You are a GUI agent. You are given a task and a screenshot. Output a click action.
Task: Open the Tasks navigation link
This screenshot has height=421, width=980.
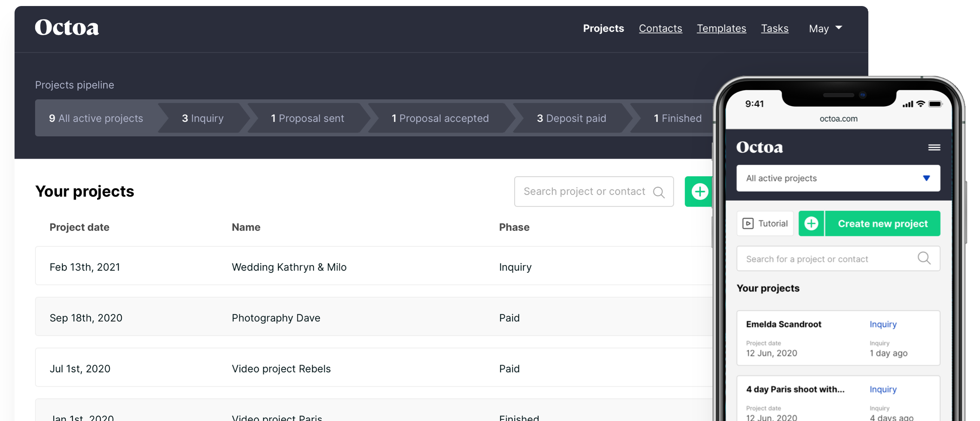pos(775,28)
